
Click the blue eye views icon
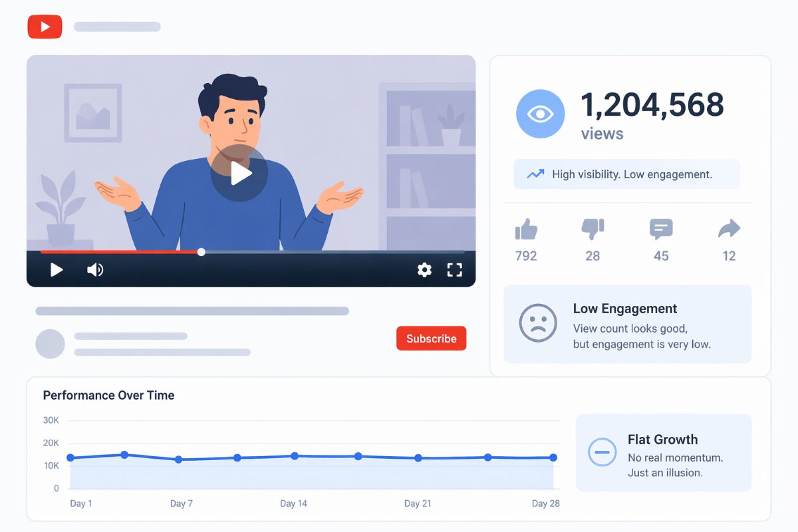click(x=540, y=114)
